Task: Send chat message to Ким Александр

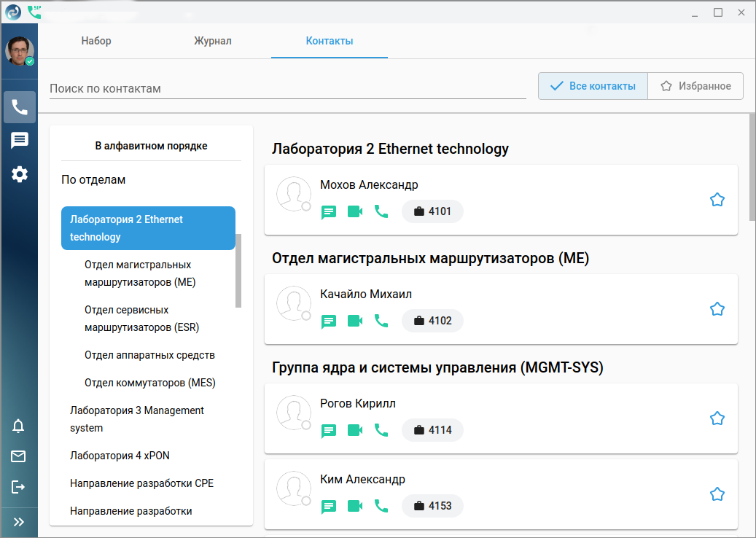Action: 329,506
